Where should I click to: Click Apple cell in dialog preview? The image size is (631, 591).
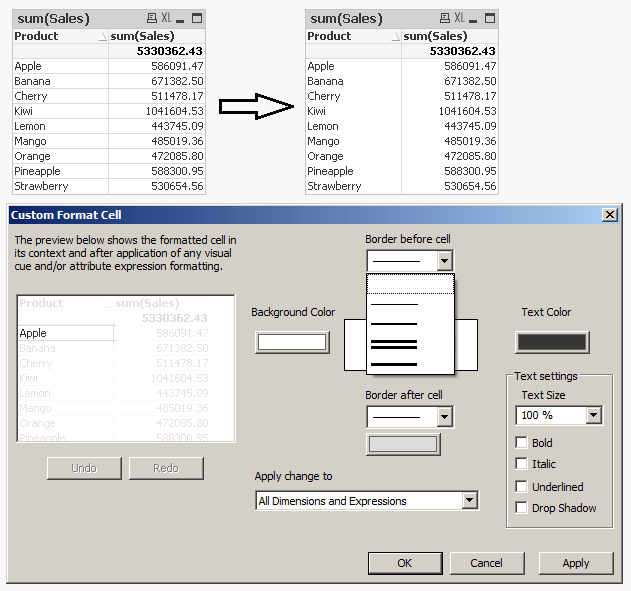[66, 333]
